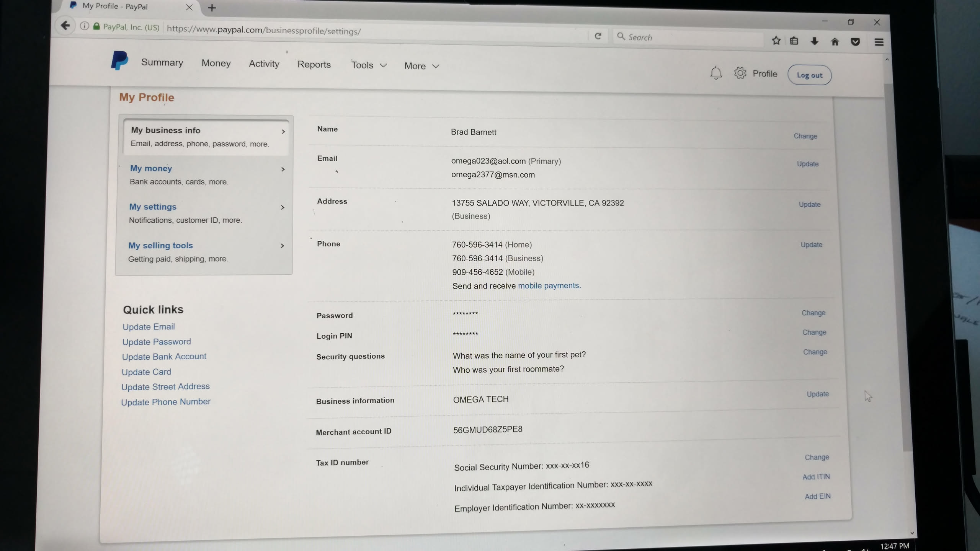980x551 pixels.
Task: Open the hamburger menu icon
Action: point(879,42)
